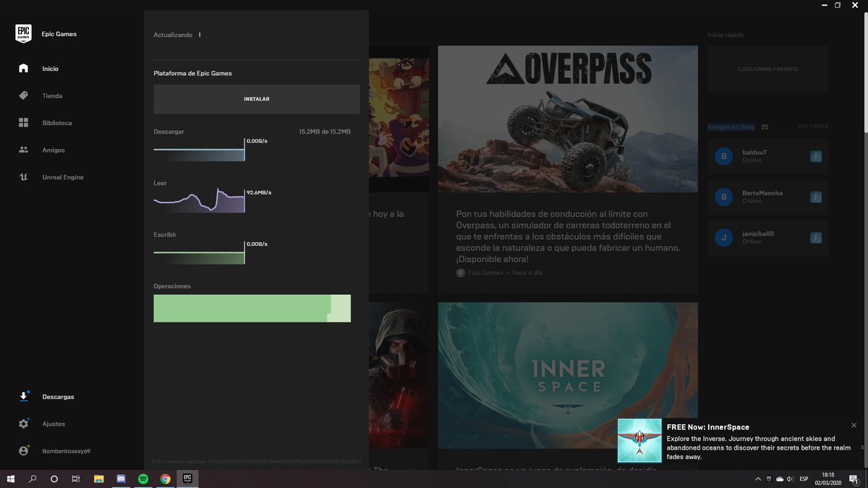Image resolution: width=868 pixels, height=488 pixels.
Task: Go to Inicio via the home icon
Action: coord(23,68)
